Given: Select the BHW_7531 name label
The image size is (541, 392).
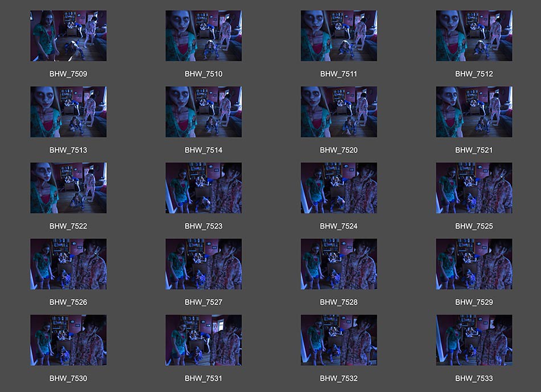Looking at the screenshot, I should tap(203, 378).
